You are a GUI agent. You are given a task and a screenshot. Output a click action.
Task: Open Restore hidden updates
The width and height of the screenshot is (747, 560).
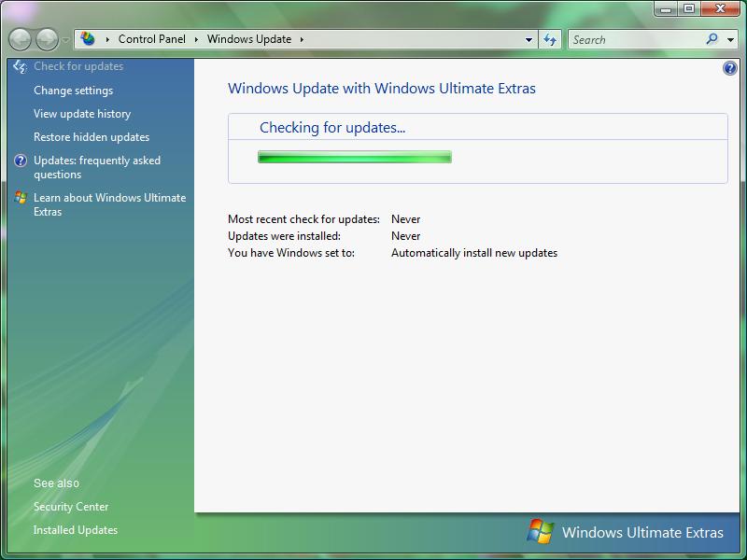pos(90,137)
